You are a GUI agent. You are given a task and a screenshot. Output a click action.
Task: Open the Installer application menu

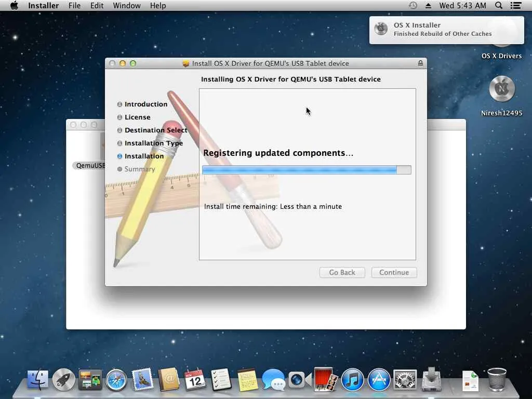[x=44, y=5]
